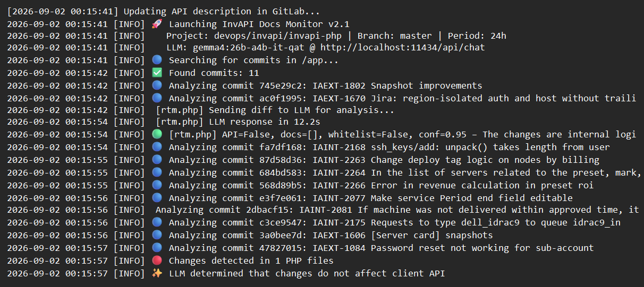Viewport: 644px width, 287px height.
Task: Click the devops/invapi/invapi-php project path
Action: click(283, 36)
